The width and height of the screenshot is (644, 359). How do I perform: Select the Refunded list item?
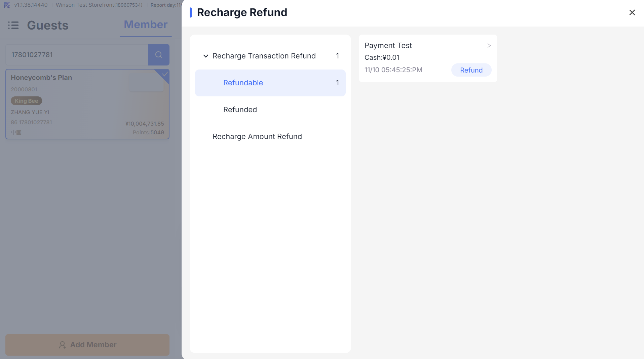[x=240, y=110]
